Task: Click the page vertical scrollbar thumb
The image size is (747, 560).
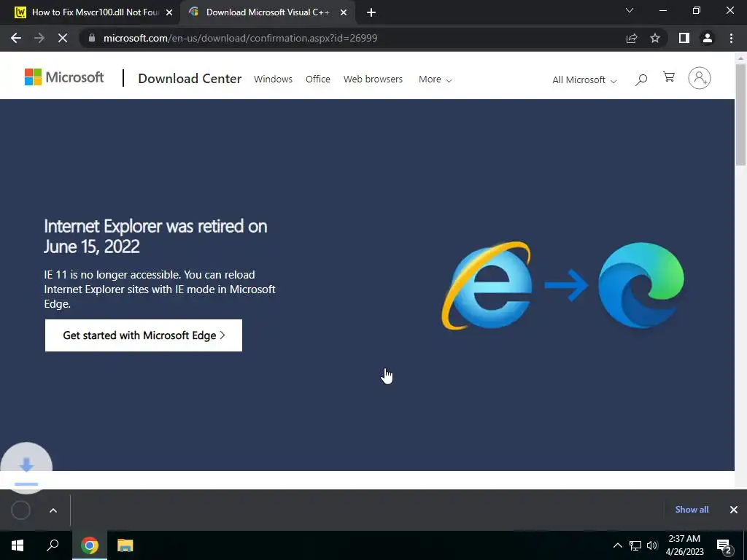Action: [741, 114]
